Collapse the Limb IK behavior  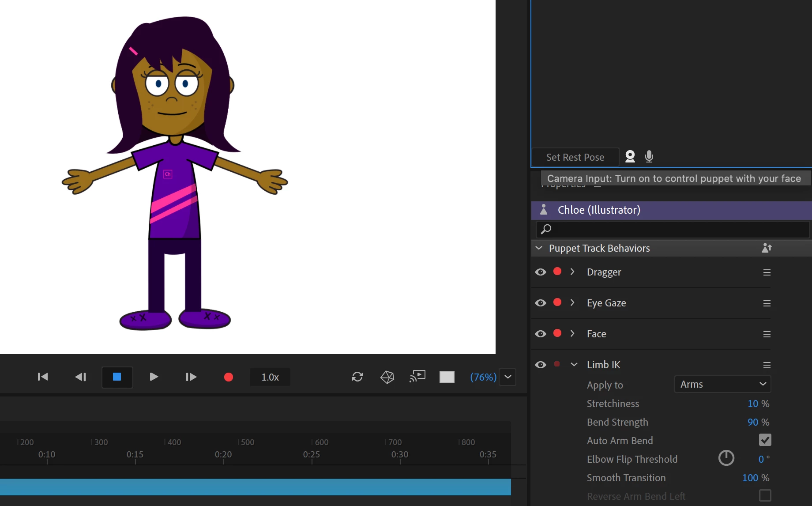(574, 365)
